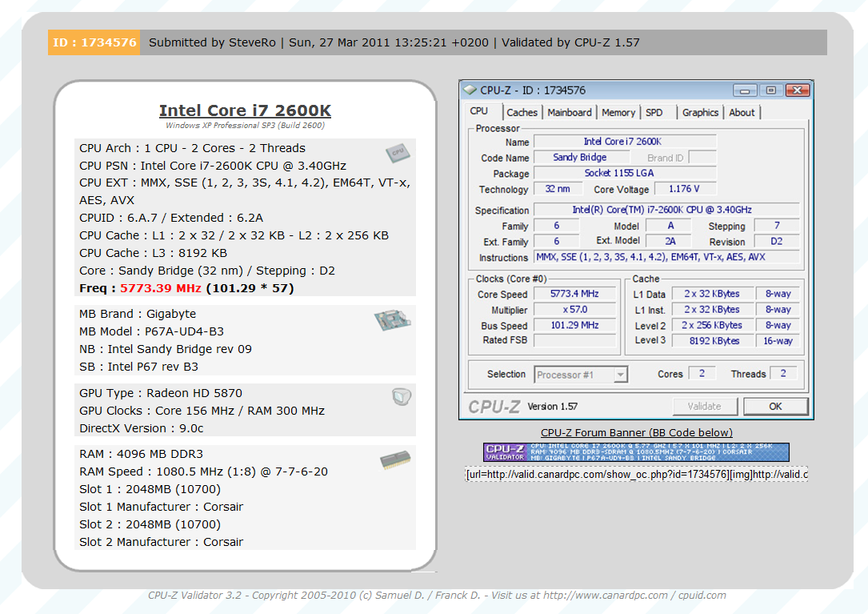Open the About tab

coord(742,113)
